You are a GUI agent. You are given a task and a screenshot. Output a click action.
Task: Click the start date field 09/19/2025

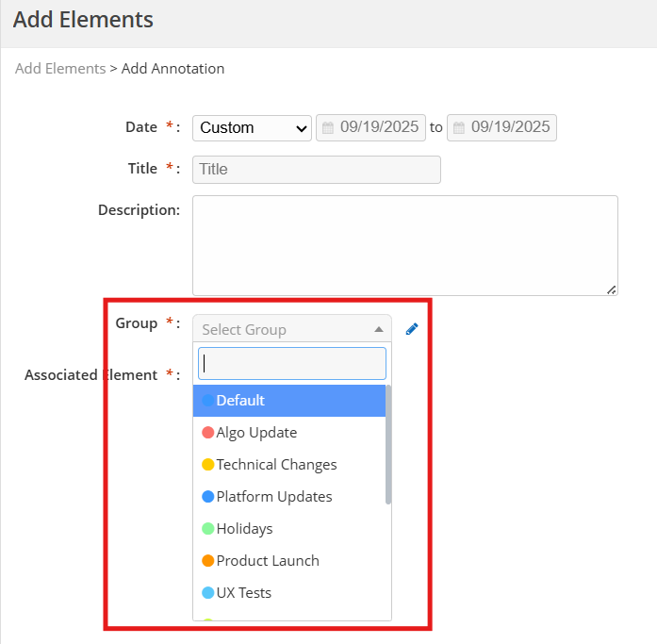379,128
